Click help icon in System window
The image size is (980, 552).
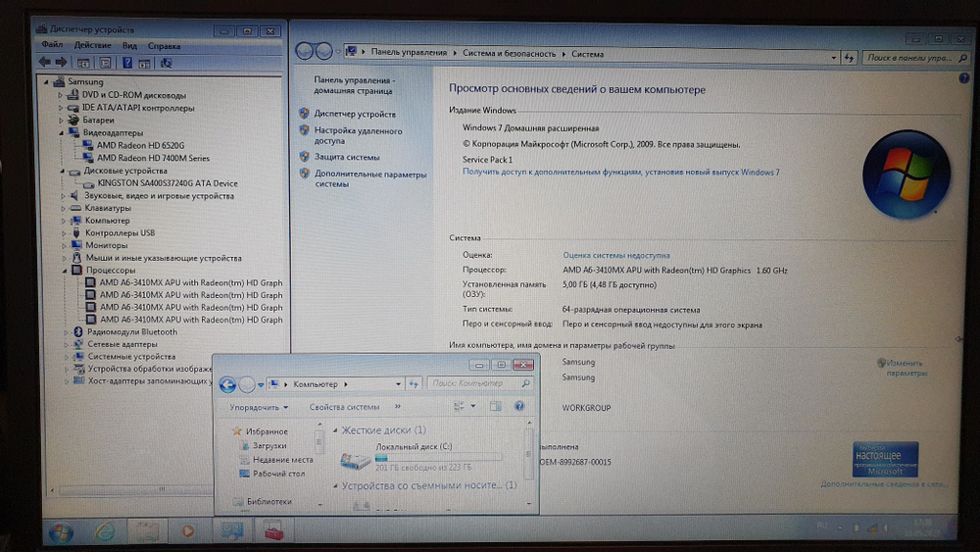(963, 78)
